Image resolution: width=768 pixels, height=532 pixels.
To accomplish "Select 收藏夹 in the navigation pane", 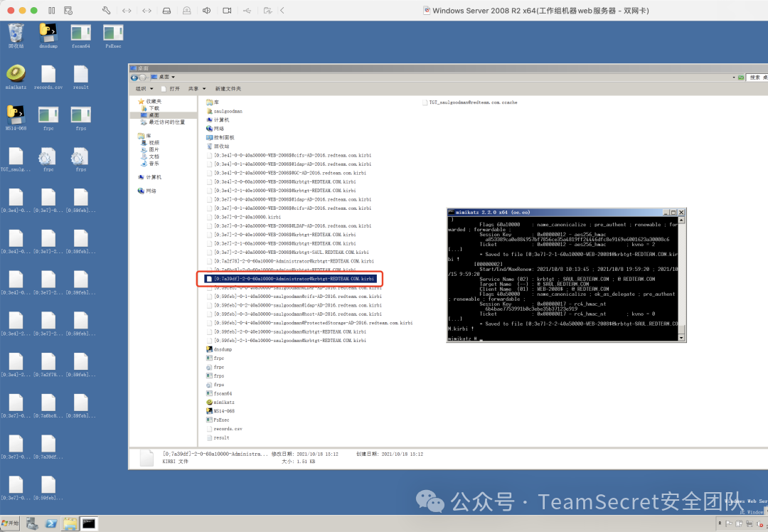I will point(150,102).
